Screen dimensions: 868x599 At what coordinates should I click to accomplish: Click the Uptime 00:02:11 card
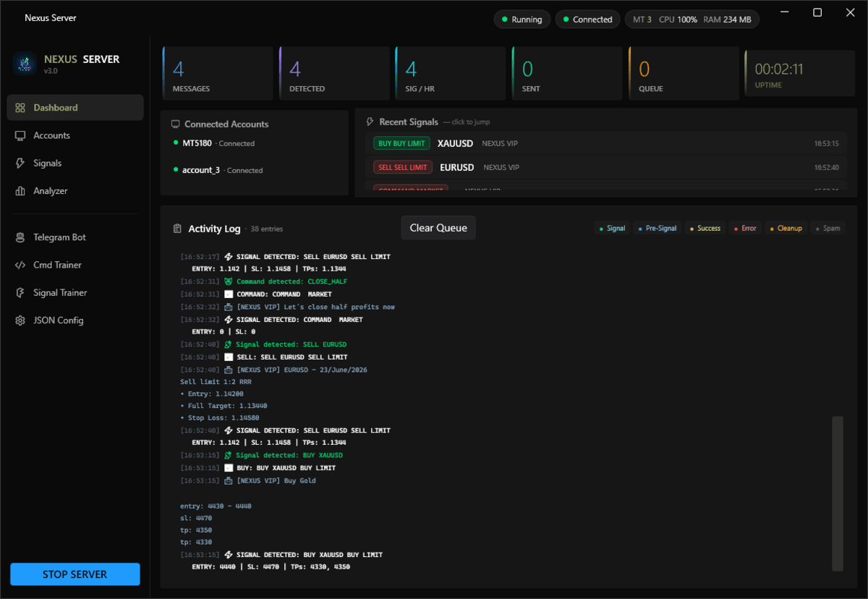click(800, 72)
